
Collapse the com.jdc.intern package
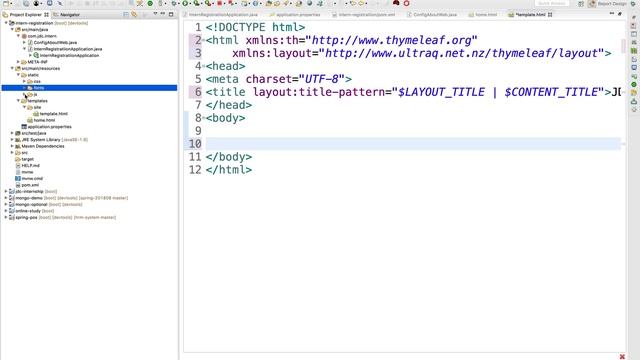18,36
